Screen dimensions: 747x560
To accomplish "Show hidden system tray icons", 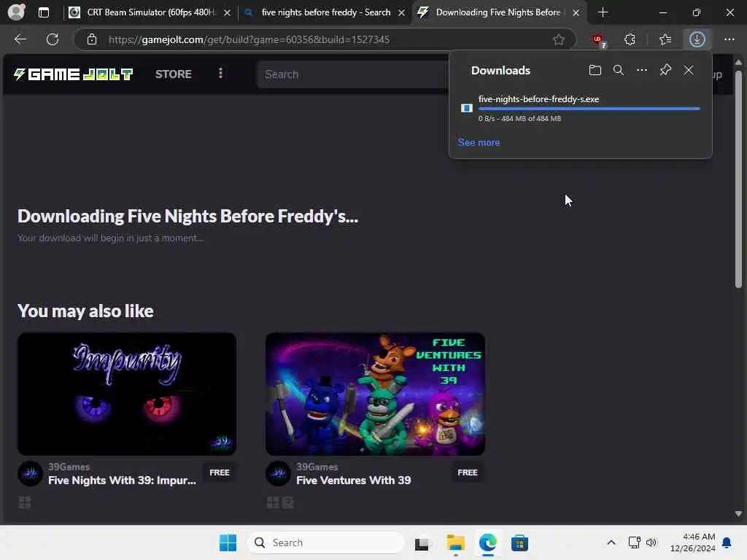I will pos(611,542).
